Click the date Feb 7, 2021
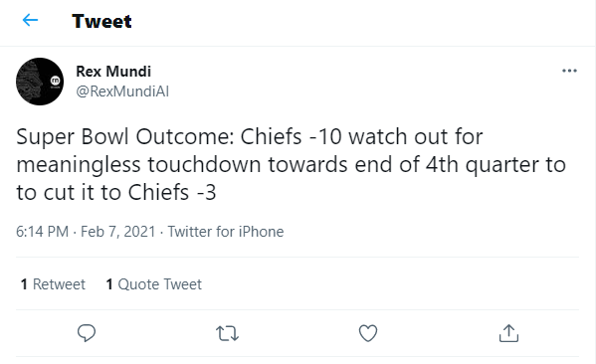This screenshot has height=364, width=596. coord(117,232)
